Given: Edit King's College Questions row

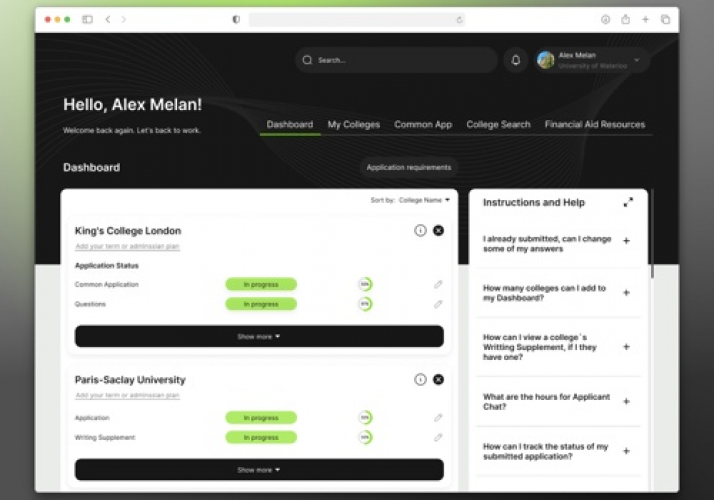Looking at the screenshot, I should coord(438,304).
